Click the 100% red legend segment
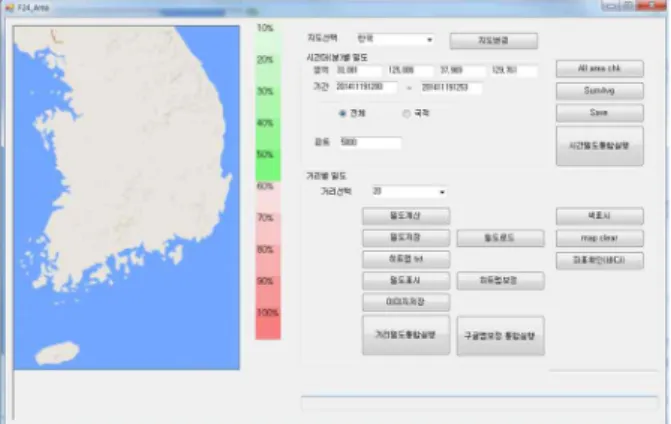This screenshot has width=671, height=424. [x=268, y=324]
